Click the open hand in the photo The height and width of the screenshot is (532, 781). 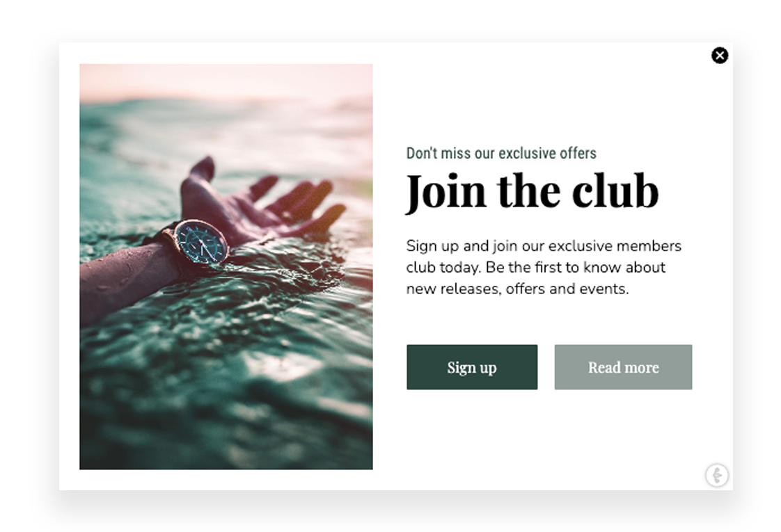259,202
